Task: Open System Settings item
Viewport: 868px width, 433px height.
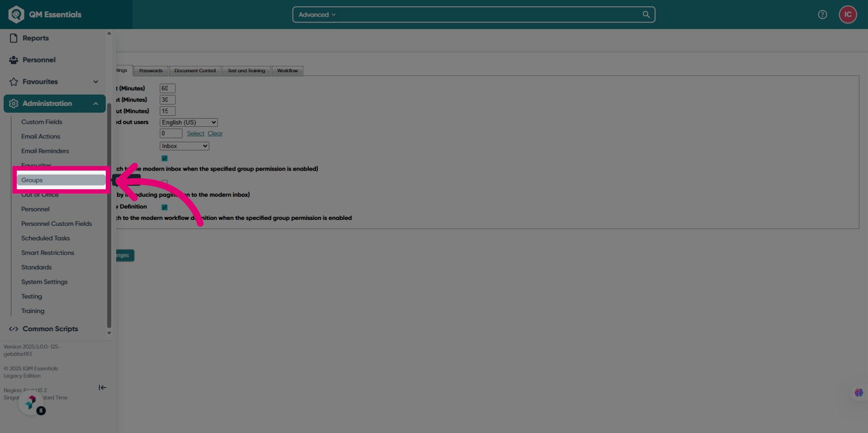Action: pyautogui.click(x=44, y=282)
